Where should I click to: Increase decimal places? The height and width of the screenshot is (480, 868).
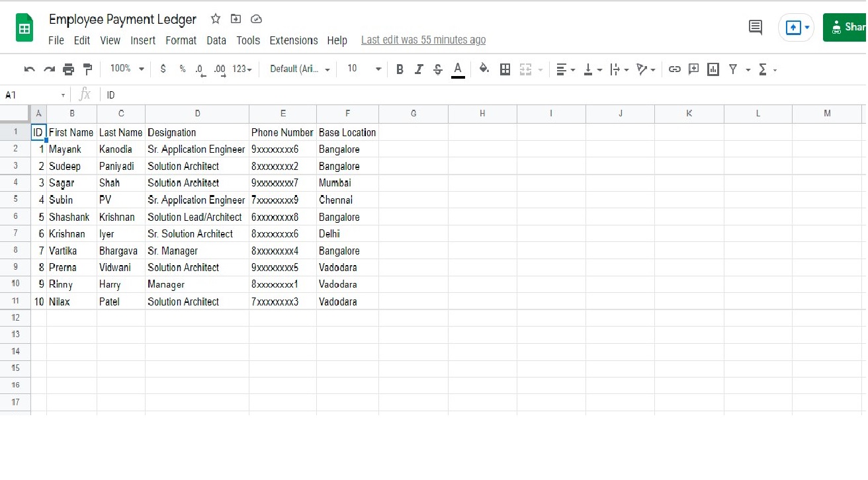pyautogui.click(x=220, y=69)
